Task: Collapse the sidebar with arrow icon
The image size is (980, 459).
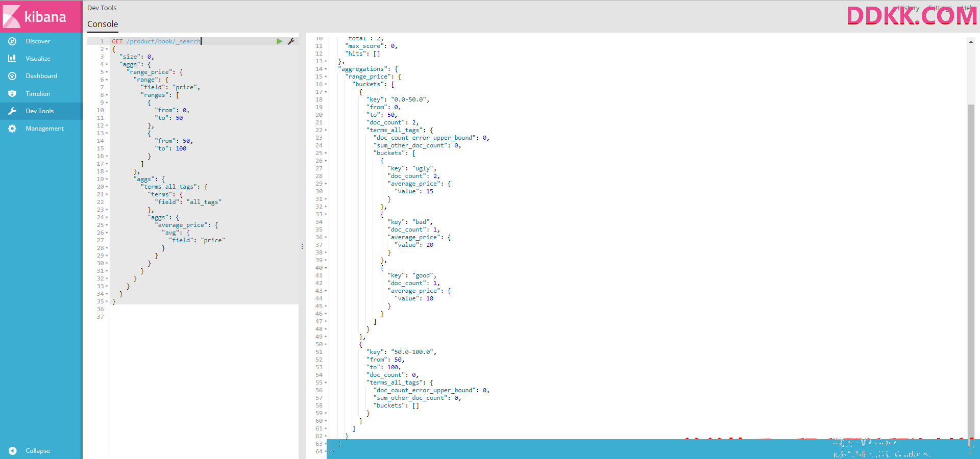Action: click(x=13, y=451)
